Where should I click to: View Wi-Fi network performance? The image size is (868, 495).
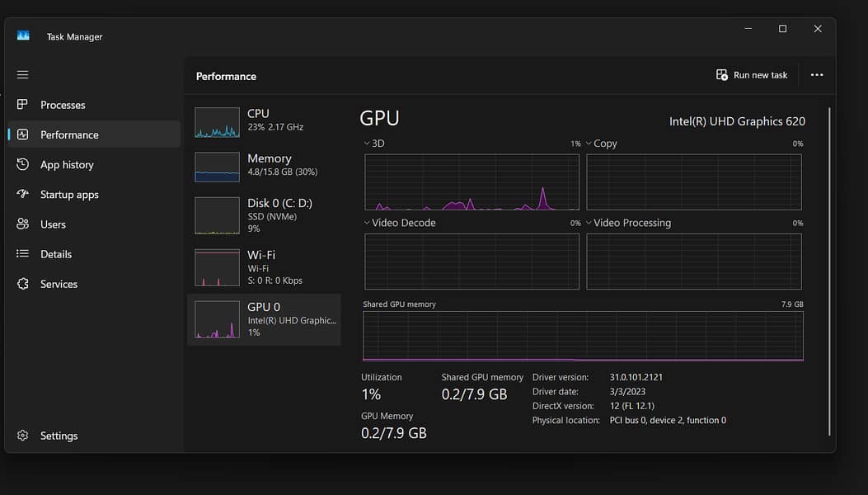264,267
